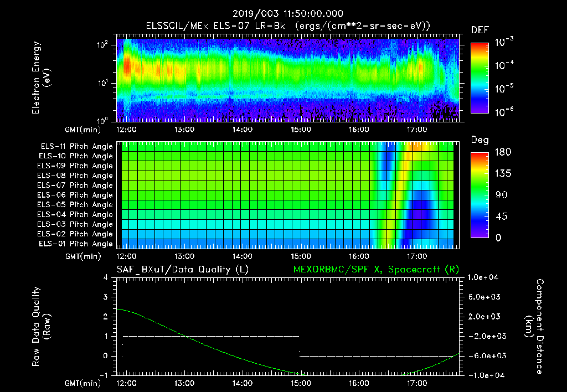Click the green MEXORBMC/SPF X, Spacecraft (R) label
567x392 pixels.
(376, 270)
